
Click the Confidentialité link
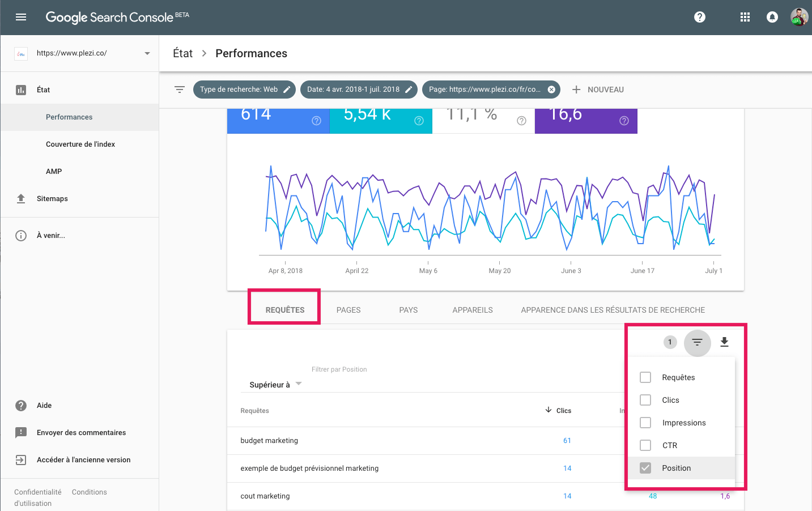(x=38, y=492)
